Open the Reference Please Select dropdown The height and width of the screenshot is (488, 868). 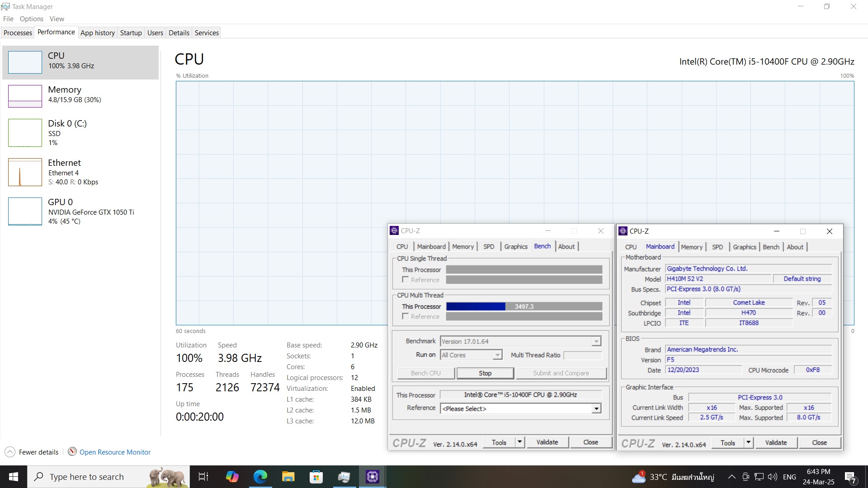tap(596, 408)
